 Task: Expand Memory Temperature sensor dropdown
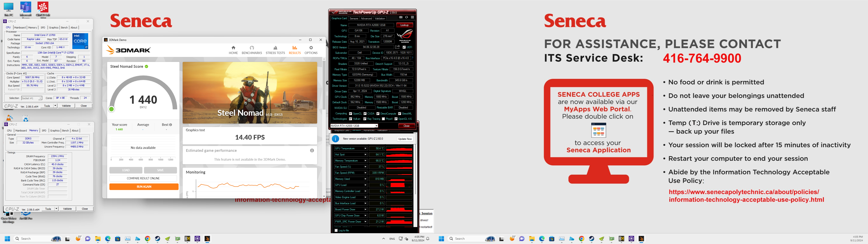365,161
